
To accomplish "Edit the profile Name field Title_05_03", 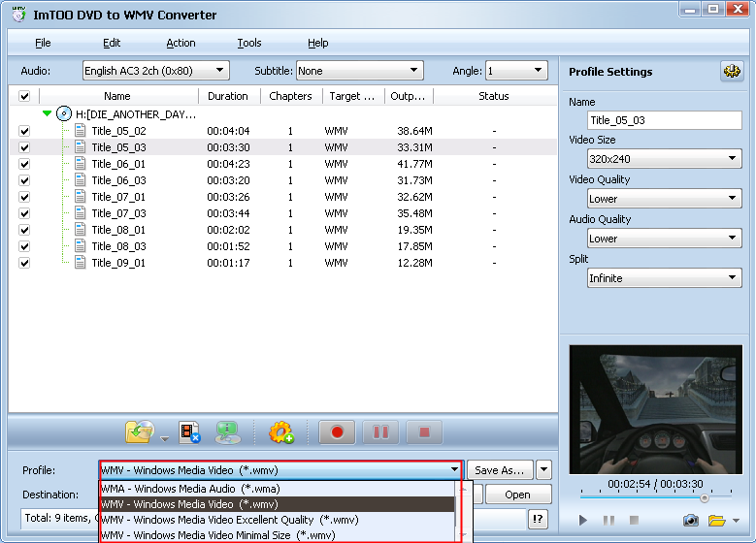I will pos(665,120).
